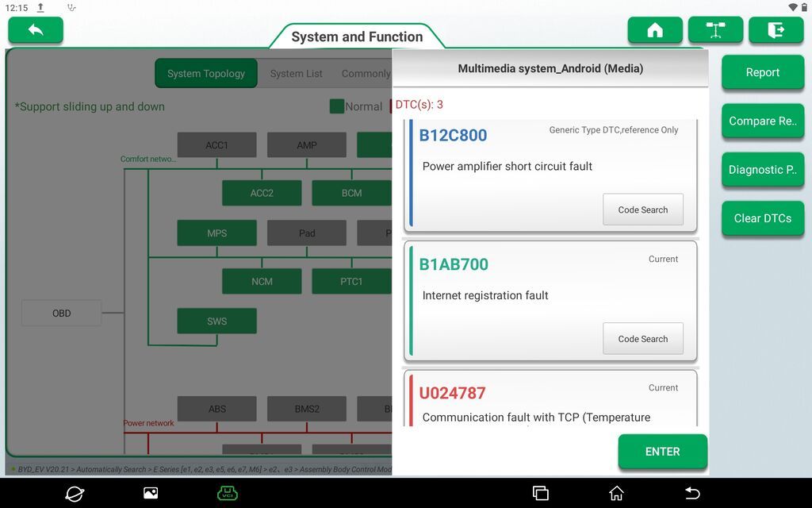The height and width of the screenshot is (508, 812).
Task: Select the ACC1 module node
Action: (216, 145)
